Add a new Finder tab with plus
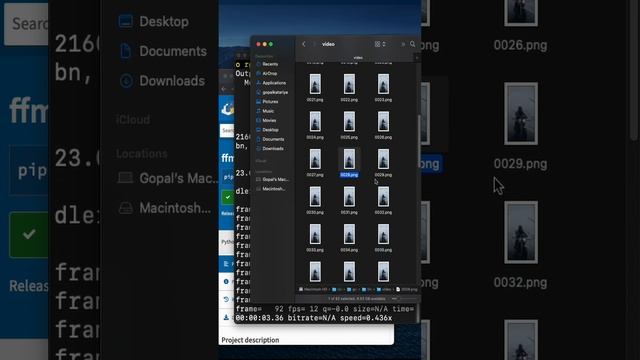This screenshot has height=360, width=640. pos(417,58)
